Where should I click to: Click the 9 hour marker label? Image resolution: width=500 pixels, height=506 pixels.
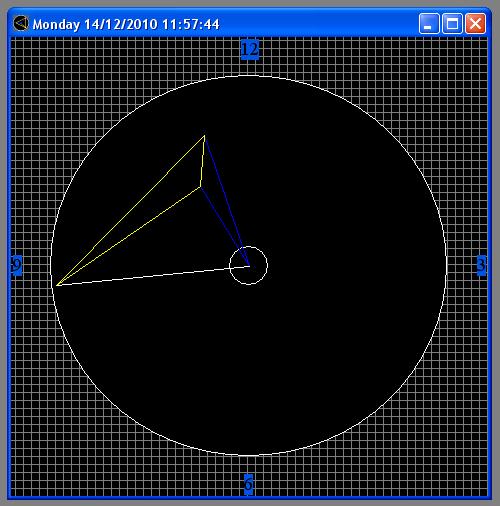tap(17, 265)
